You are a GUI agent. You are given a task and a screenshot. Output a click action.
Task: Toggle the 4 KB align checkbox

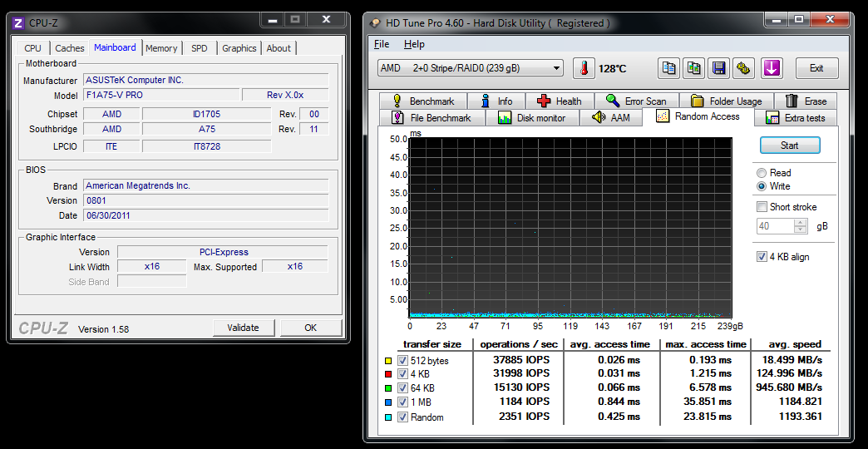762,257
